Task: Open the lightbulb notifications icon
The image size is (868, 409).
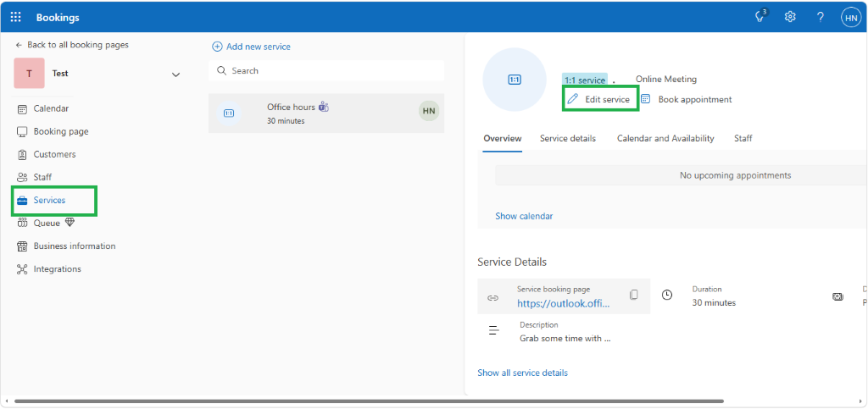Action: (x=760, y=17)
